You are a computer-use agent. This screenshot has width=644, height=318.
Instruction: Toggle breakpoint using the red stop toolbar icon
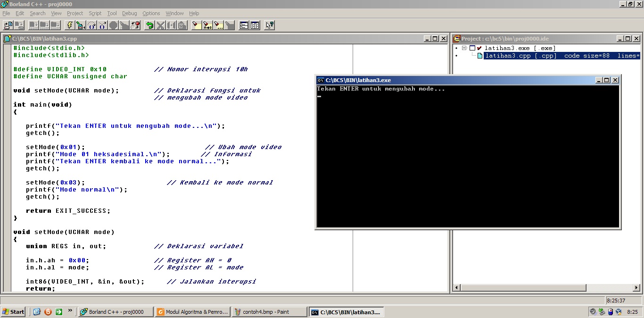click(135, 25)
